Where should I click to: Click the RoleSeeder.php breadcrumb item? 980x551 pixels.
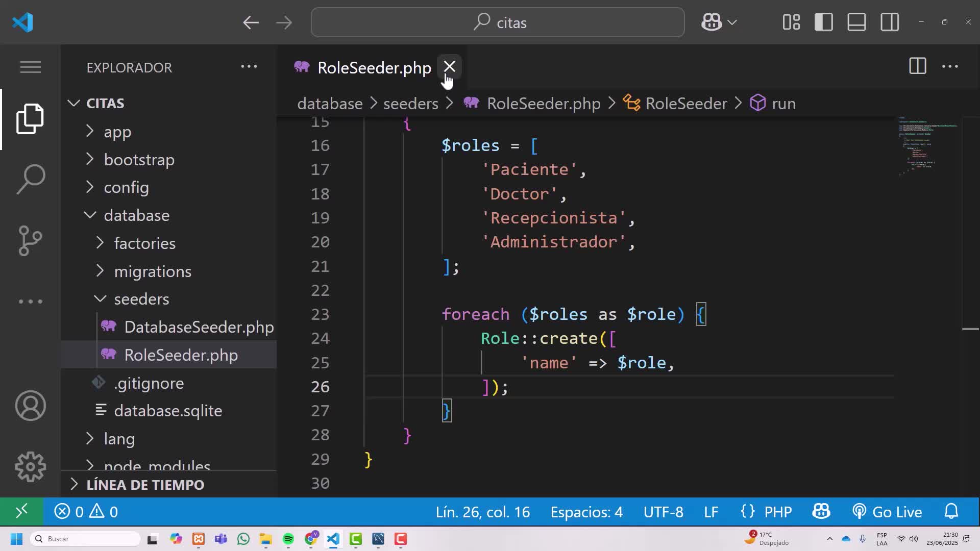tap(532, 104)
